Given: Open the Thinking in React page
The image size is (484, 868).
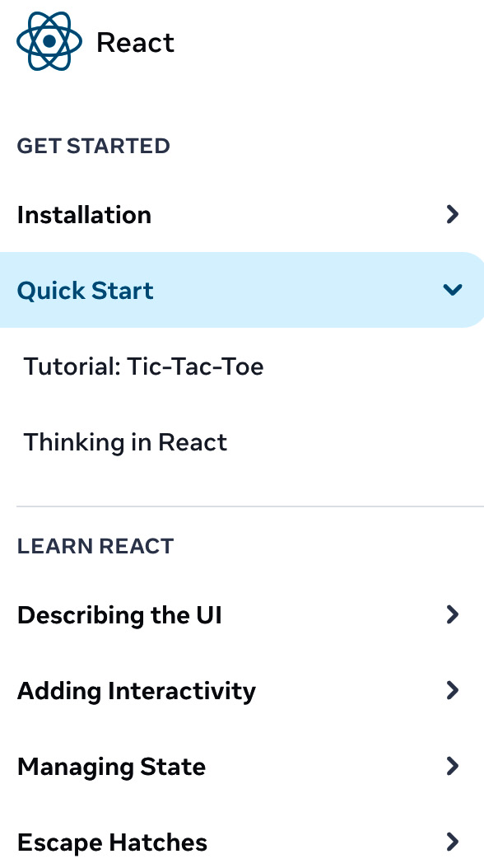Looking at the screenshot, I should (x=125, y=442).
